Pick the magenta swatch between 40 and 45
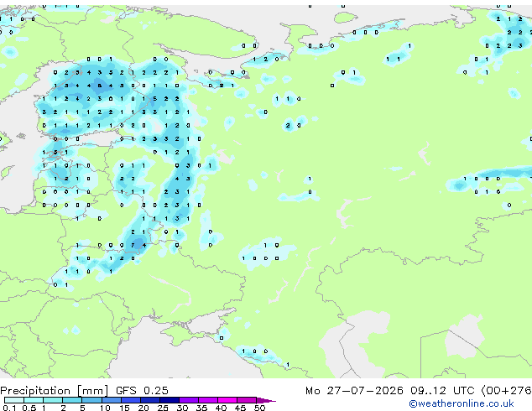 pyautogui.click(x=227, y=400)
